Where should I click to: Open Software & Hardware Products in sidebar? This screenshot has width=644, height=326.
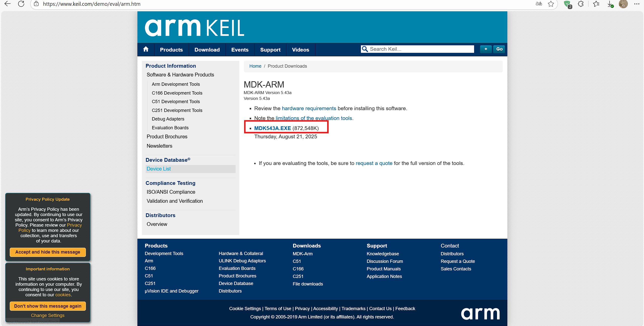[x=180, y=75]
